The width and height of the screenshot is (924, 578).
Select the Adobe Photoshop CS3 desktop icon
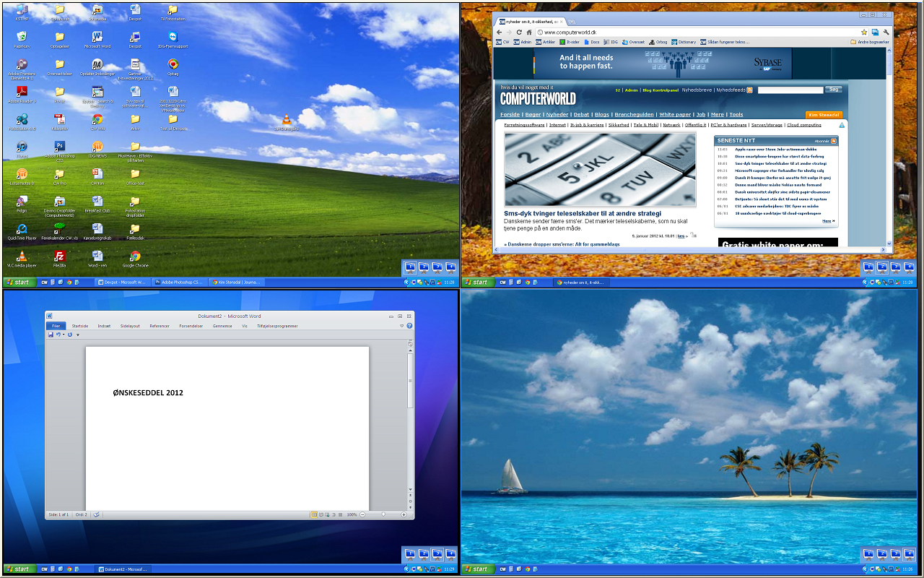(x=60, y=151)
